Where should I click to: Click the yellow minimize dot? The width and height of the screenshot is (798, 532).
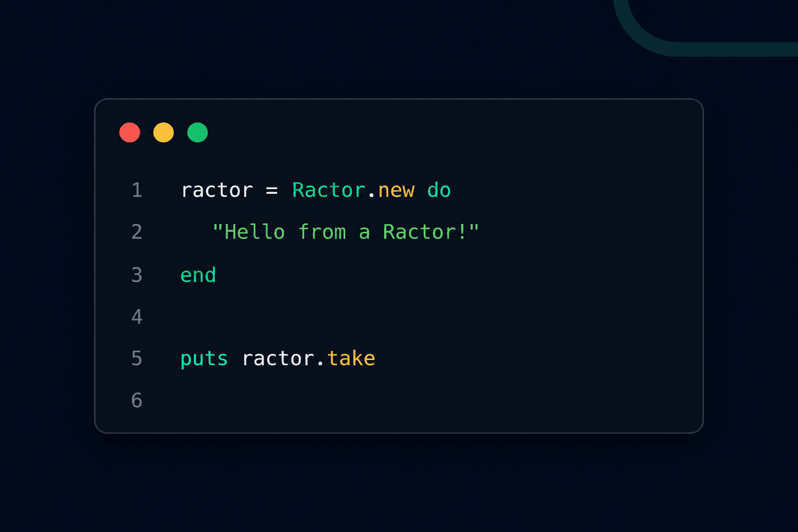coord(163,132)
